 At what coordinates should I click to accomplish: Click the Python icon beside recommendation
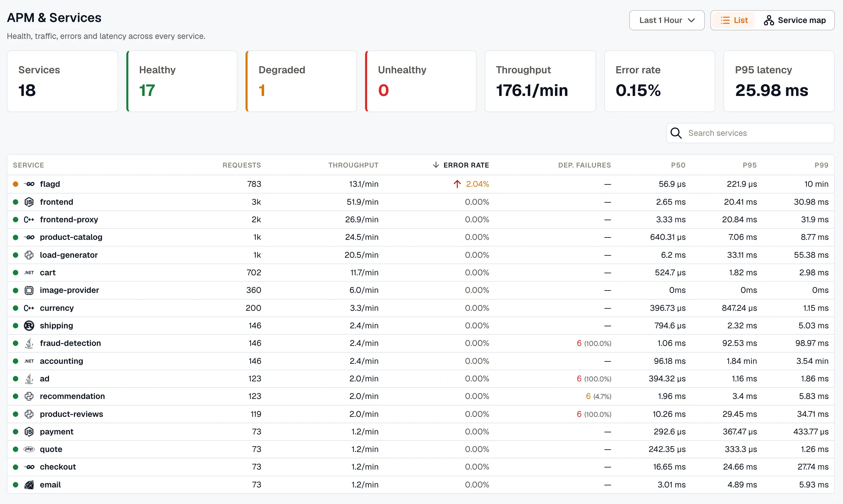[x=29, y=396]
